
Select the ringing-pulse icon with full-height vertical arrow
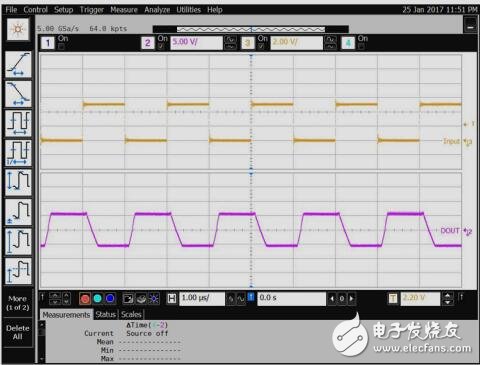coord(19,241)
